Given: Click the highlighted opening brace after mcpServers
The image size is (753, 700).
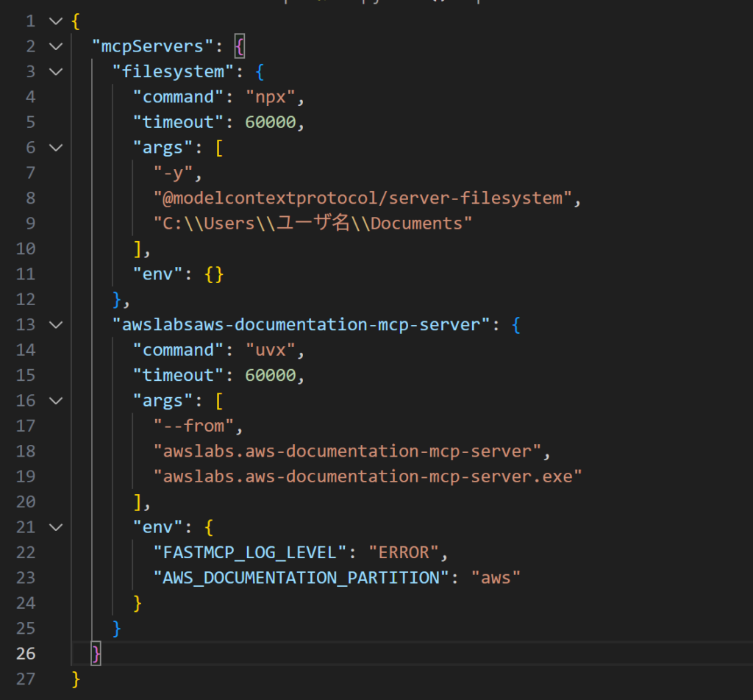Looking at the screenshot, I should [x=240, y=46].
